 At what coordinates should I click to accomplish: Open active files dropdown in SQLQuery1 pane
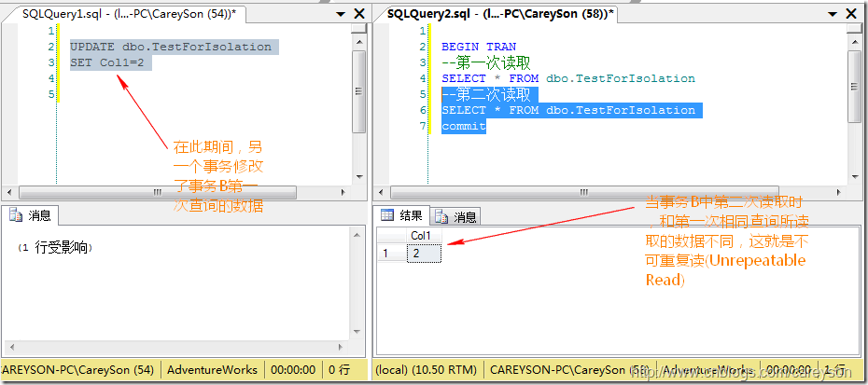(340, 15)
